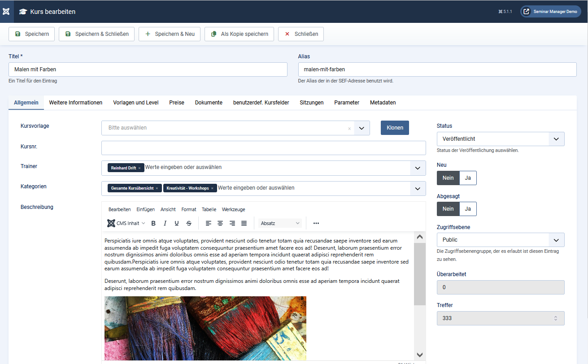Open the Sitzungen tab
This screenshot has height=364, width=588.
(x=312, y=103)
